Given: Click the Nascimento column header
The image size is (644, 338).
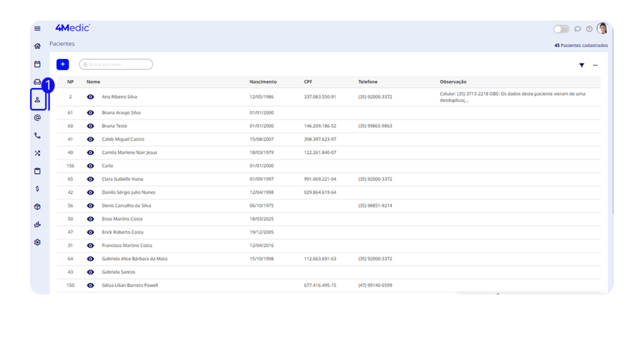Looking at the screenshot, I should (x=263, y=82).
